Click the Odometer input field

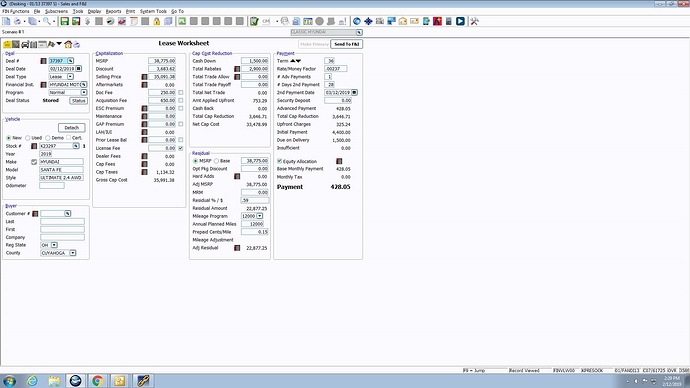(52, 186)
